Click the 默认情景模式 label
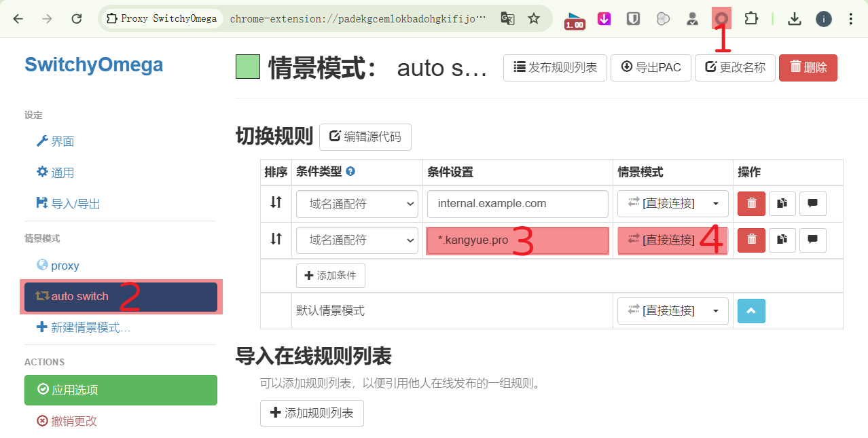Image resolution: width=868 pixels, height=438 pixels. [330, 311]
